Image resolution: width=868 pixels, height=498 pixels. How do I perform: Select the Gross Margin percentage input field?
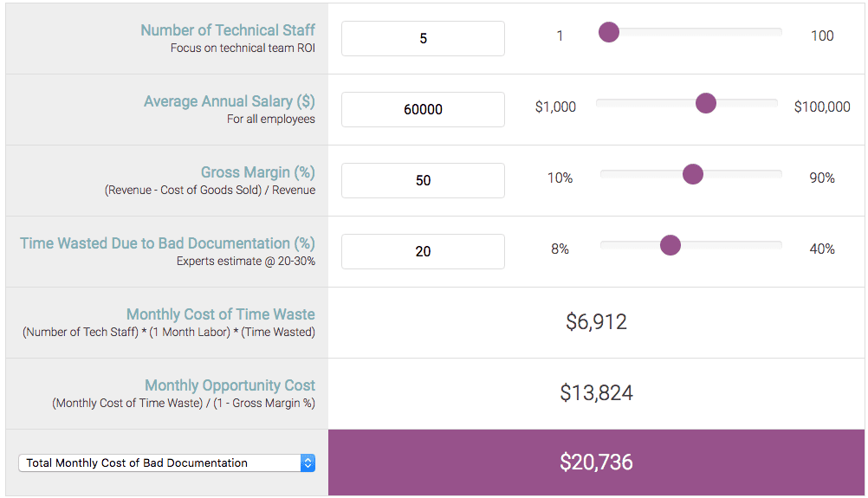coord(423,181)
